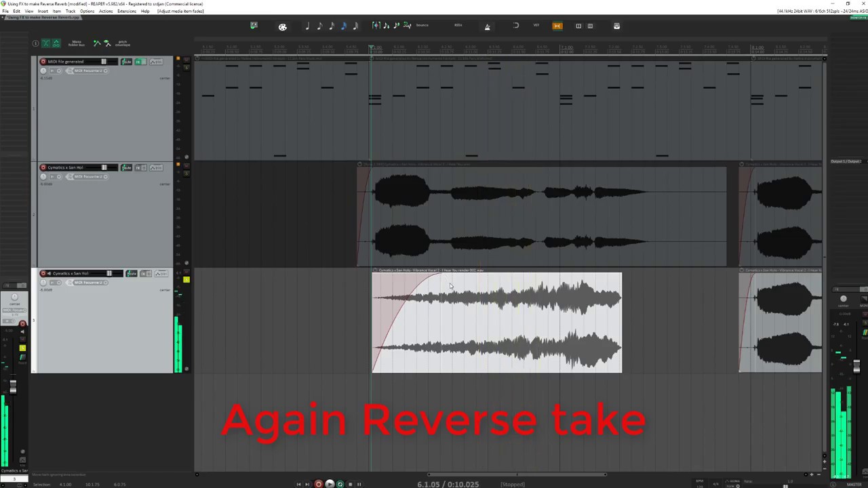Click the metronome icon in toolbar
Viewport: 868px width, 488px height.
487,26
